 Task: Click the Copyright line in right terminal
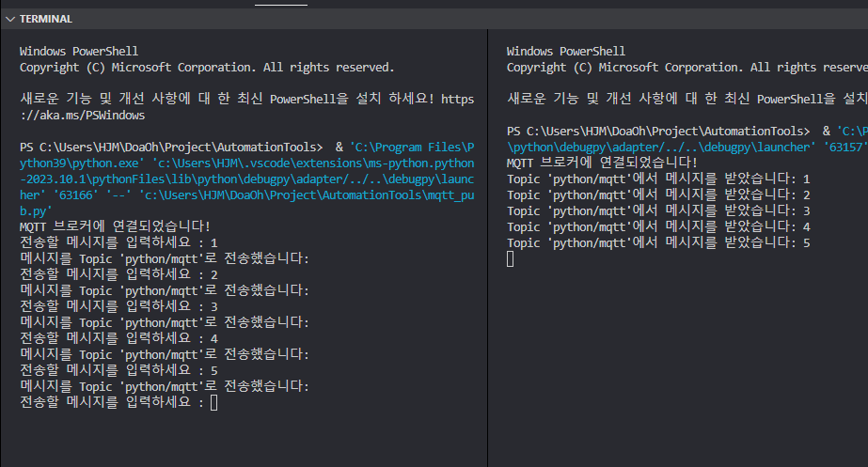tap(687, 68)
